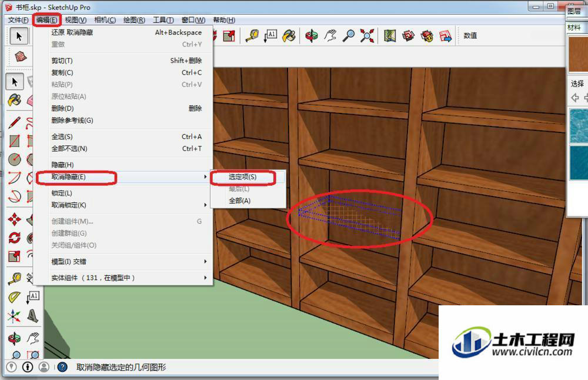Viewport: 588px width, 380px height.
Task: Click the Scale icon in top toolbar
Action: coord(229,36)
